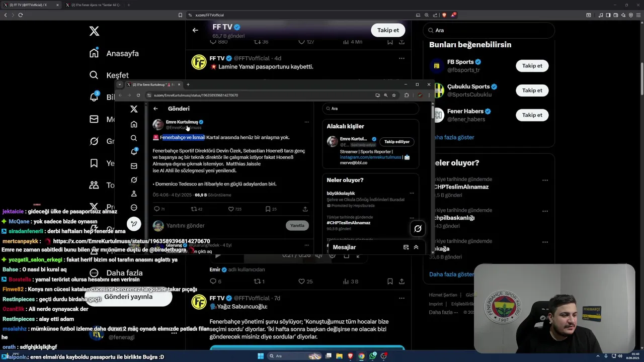
Task: Bookmark the Emre Kurtulmuş post with 25 bookmarks
Action: tap(271, 209)
